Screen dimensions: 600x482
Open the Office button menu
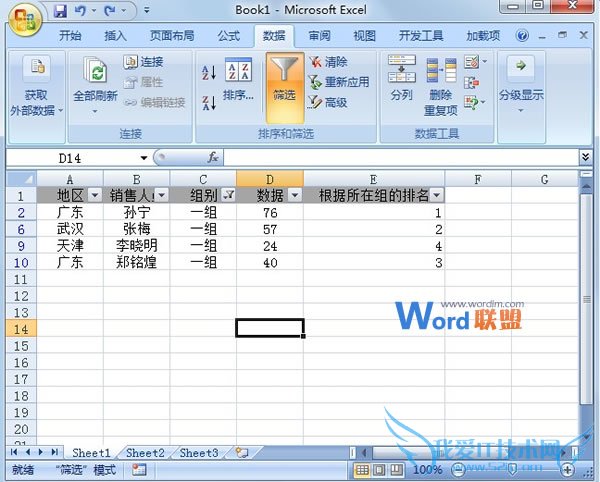(x=25, y=21)
